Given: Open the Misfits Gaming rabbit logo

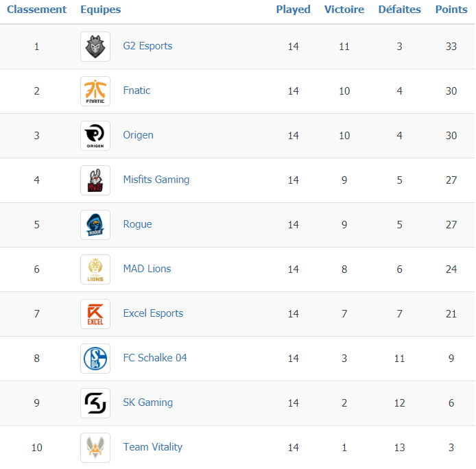Looking at the screenshot, I should click(x=95, y=180).
